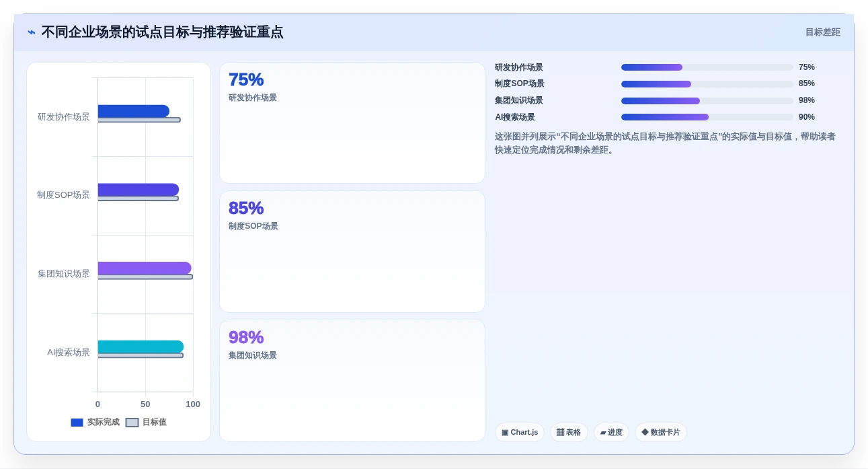Screen dimensions: 868x469
Task: Click the title 不同企业场景的试点目标与推荐验证重点
Action: tap(162, 32)
